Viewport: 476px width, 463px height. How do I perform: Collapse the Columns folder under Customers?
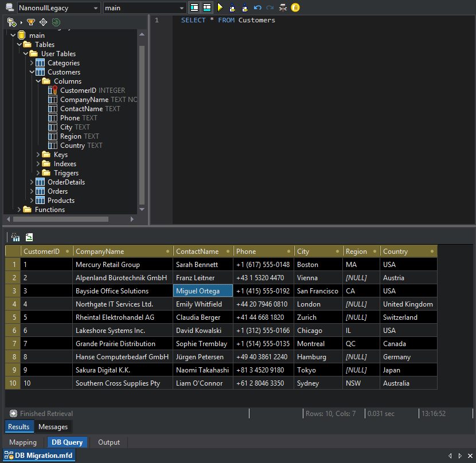tap(38, 81)
